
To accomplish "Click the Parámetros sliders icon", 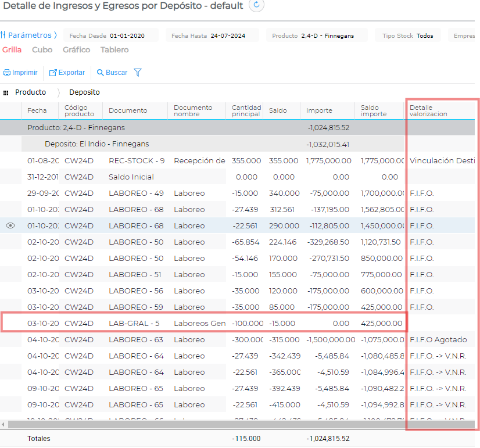I will 3,35.
